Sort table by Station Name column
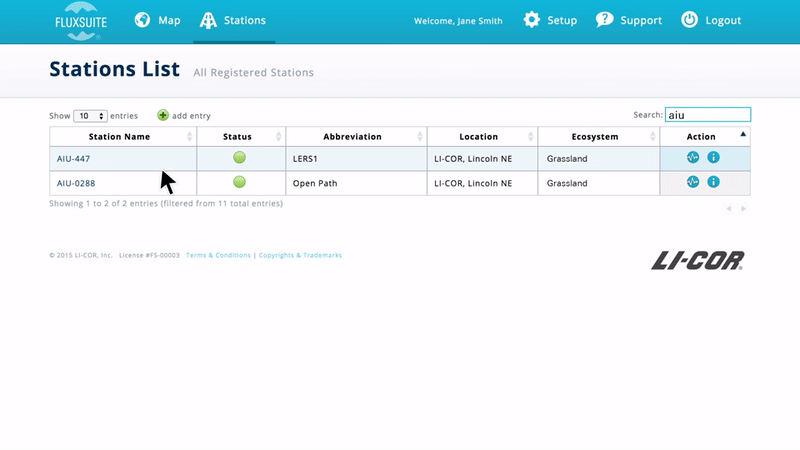800x450 pixels. point(120,136)
